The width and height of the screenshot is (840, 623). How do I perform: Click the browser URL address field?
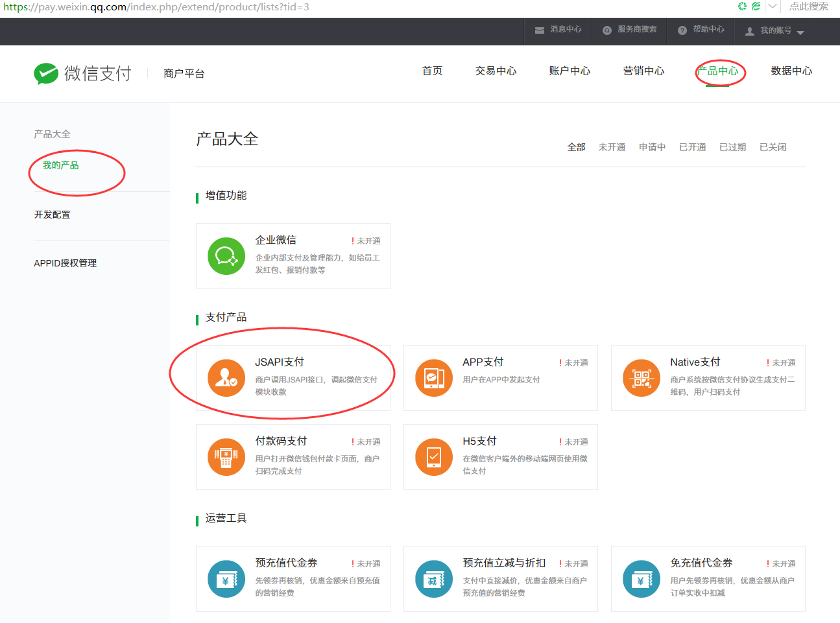coord(366,7)
